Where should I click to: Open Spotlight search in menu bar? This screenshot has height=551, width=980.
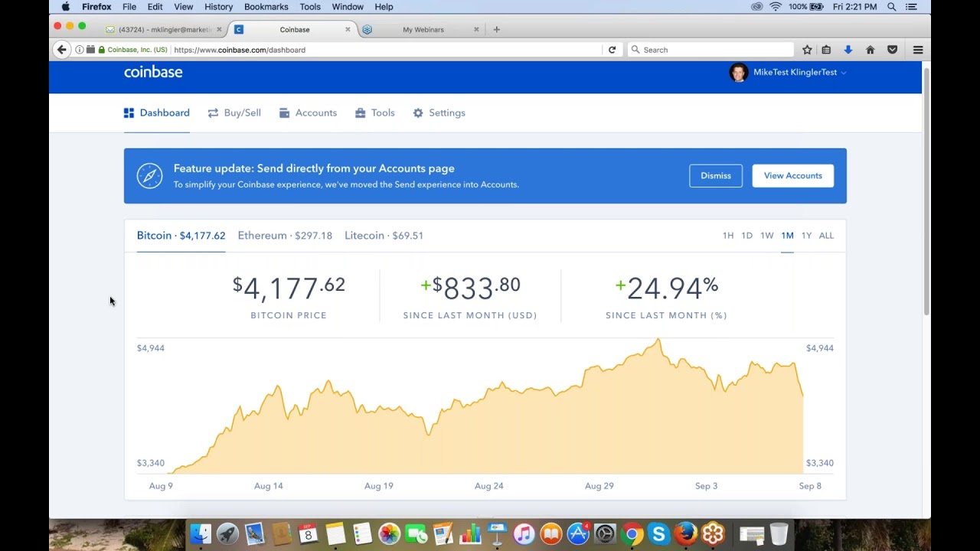tap(892, 7)
